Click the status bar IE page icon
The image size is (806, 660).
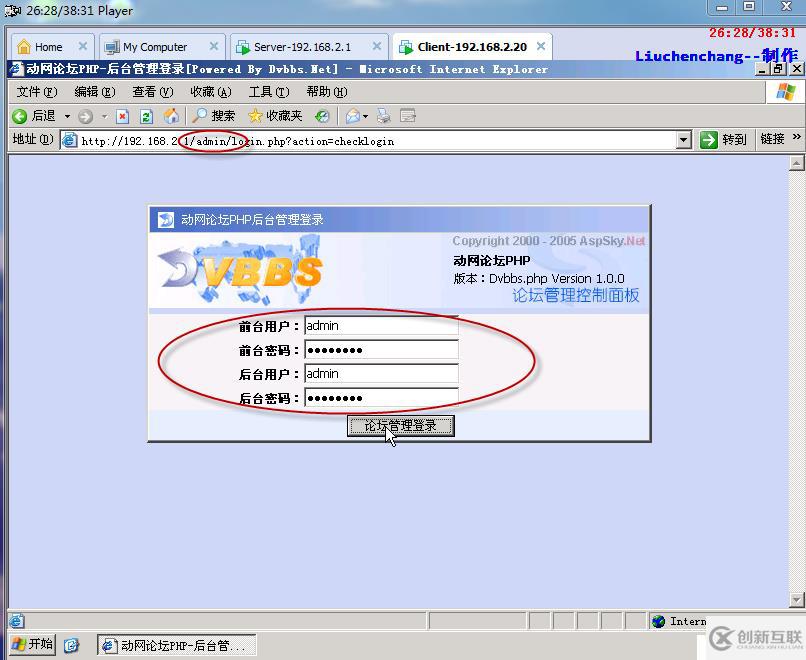click(16, 621)
